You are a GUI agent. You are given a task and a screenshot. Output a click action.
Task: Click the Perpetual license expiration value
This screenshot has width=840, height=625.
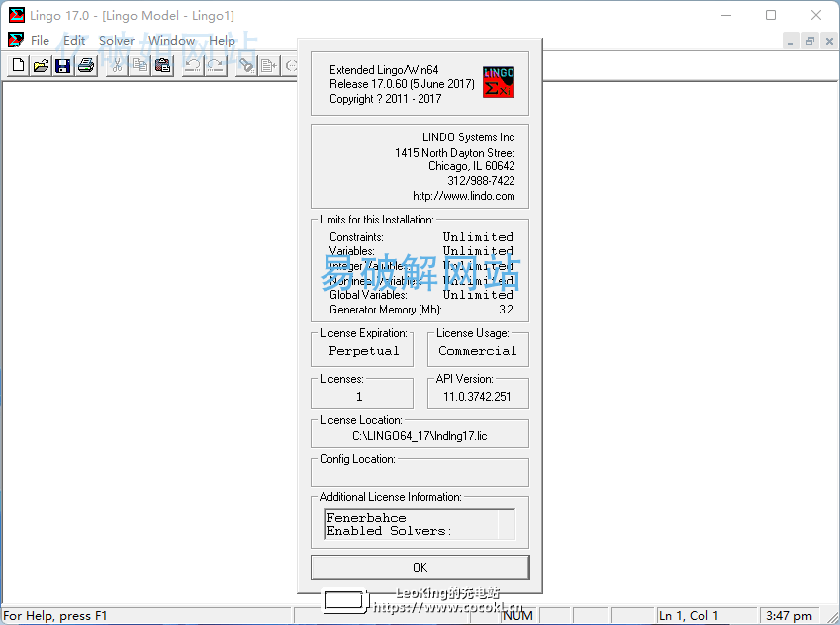tap(364, 351)
